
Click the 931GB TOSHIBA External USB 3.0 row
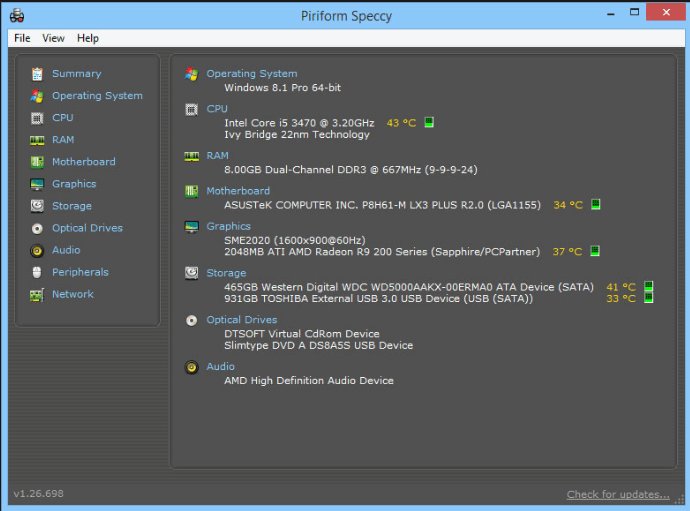point(378,298)
